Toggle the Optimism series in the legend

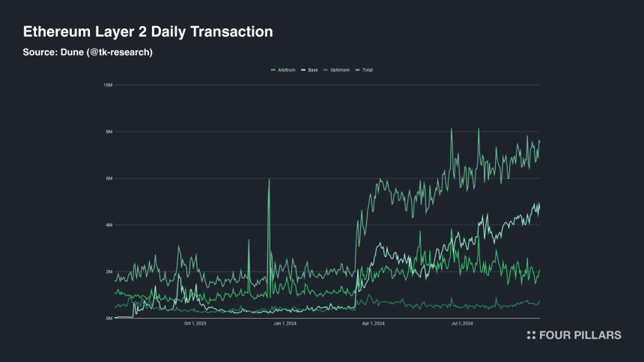[337, 70]
